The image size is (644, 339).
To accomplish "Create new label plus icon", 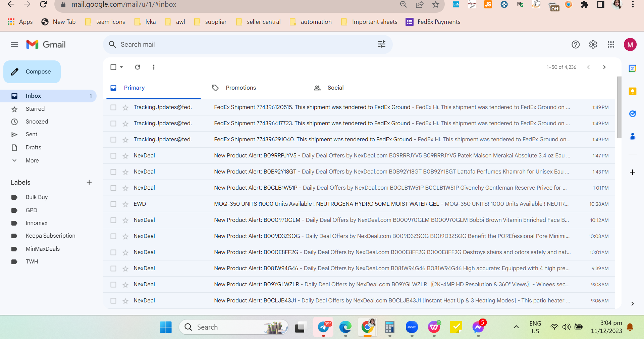I will pyautogui.click(x=89, y=182).
